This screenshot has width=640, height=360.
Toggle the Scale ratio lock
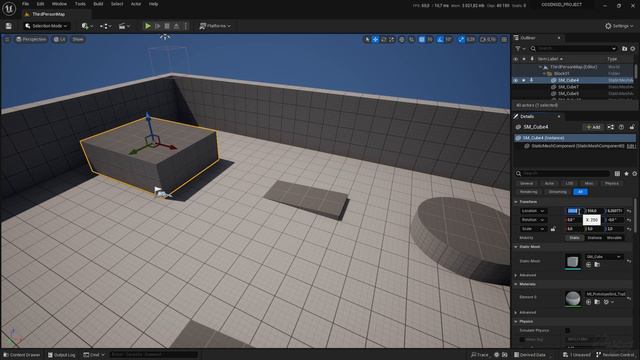[553, 229]
